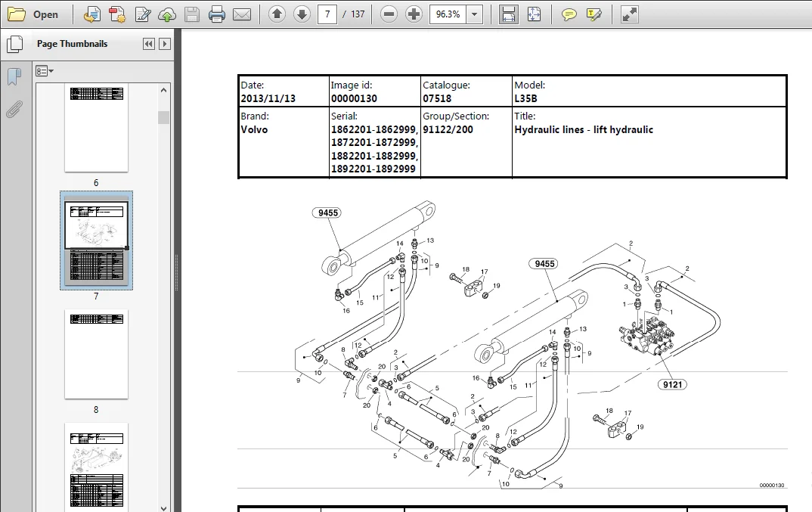The height and width of the screenshot is (512, 812).
Task: Click the edit PDF pencil icon
Action: coord(142,14)
